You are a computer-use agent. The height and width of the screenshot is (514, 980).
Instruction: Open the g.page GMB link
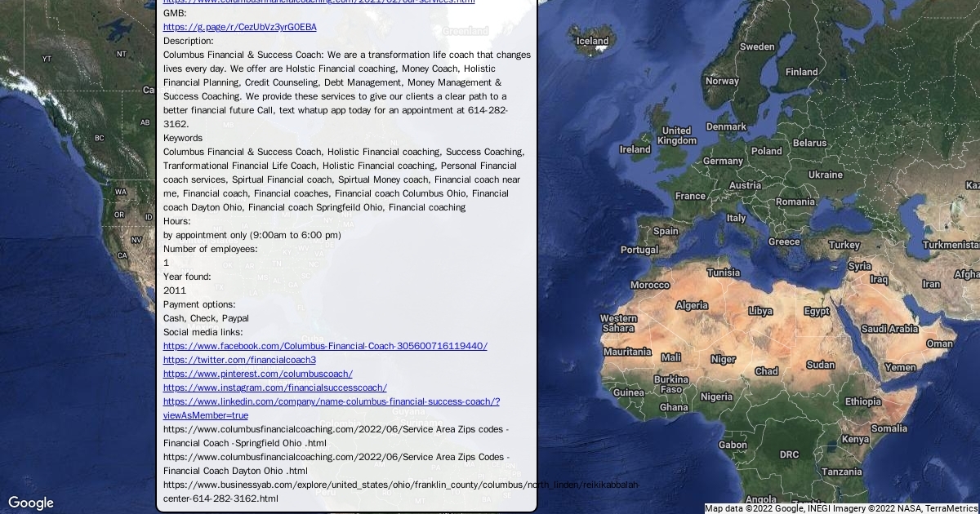click(239, 27)
